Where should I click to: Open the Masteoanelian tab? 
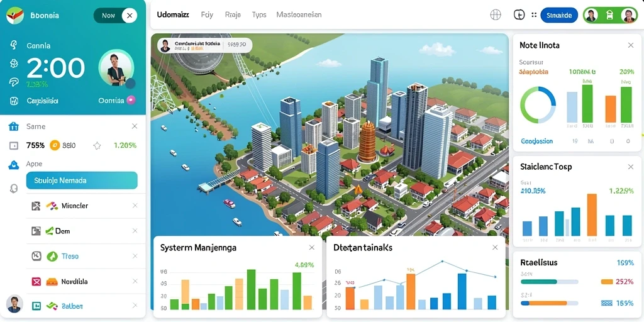(x=299, y=15)
